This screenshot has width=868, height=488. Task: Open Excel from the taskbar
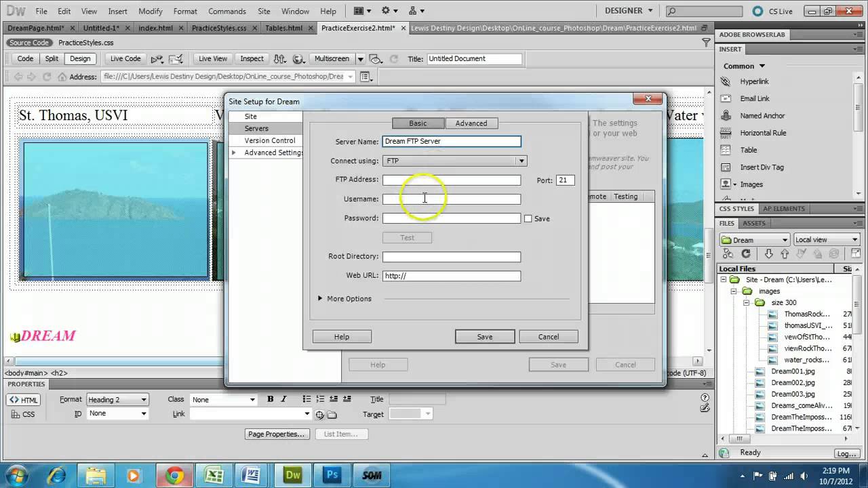pyautogui.click(x=214, y=475)
